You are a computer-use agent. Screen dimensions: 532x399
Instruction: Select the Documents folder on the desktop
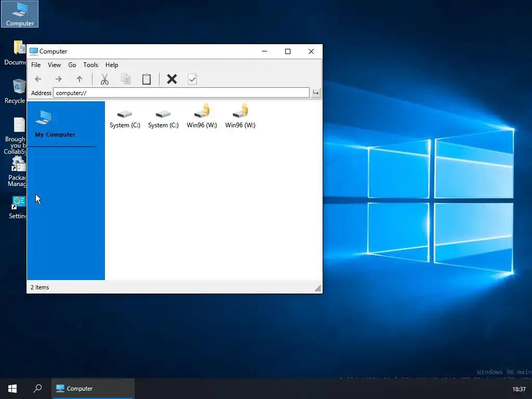pyautogui.click(x=16, y=52)
